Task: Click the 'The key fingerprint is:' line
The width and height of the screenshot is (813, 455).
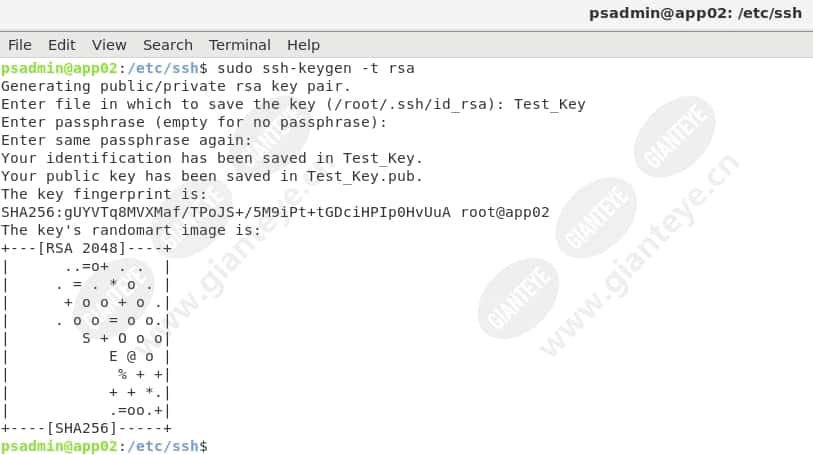Action: (104, 194)
